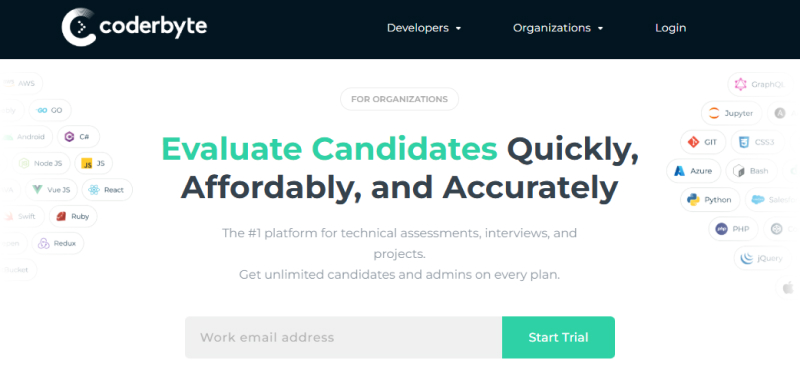The height and width of the screenshot is (366, 800).
Task: Select the React badge
Action: pyautogui.click(x=107, y=190)
